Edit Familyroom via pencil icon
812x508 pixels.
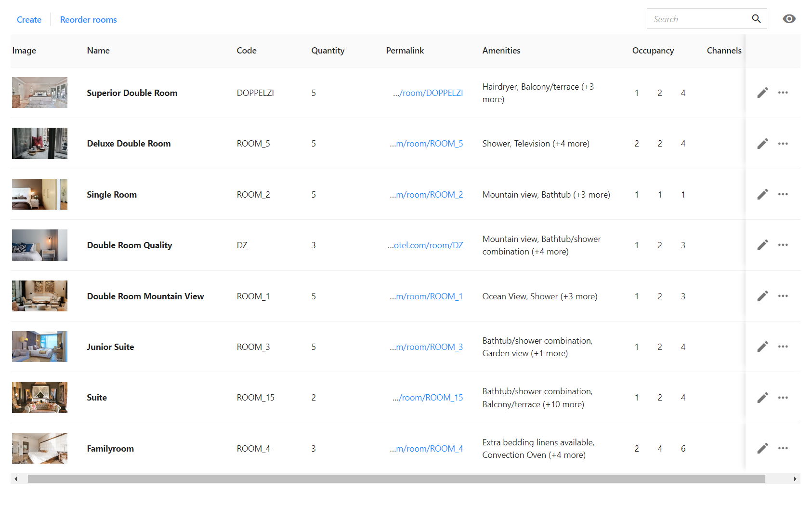[762, 448]
